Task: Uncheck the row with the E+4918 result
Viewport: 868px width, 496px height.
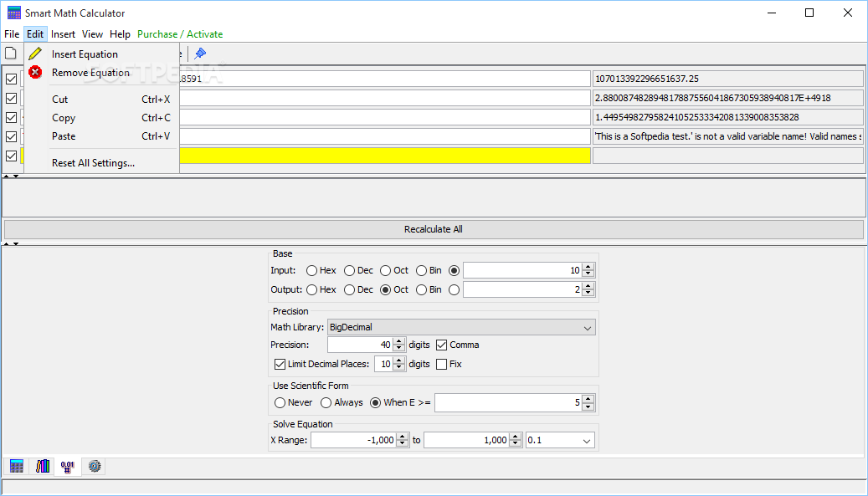Action: 11,99
